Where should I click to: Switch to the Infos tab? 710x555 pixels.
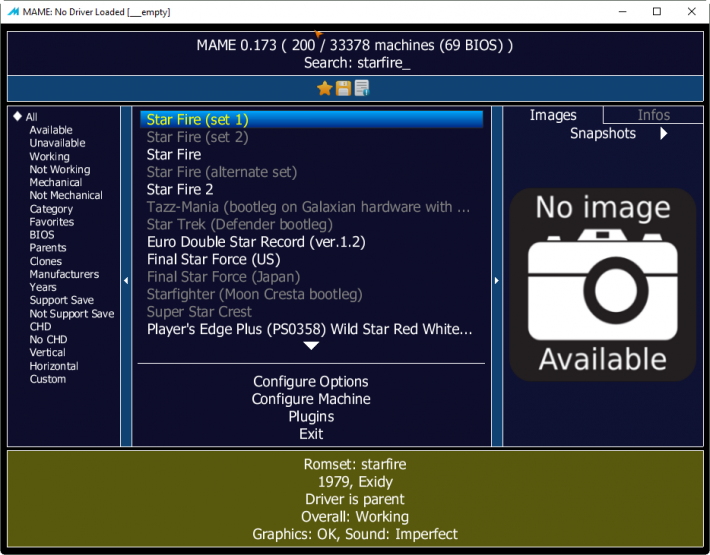(653, 115)
